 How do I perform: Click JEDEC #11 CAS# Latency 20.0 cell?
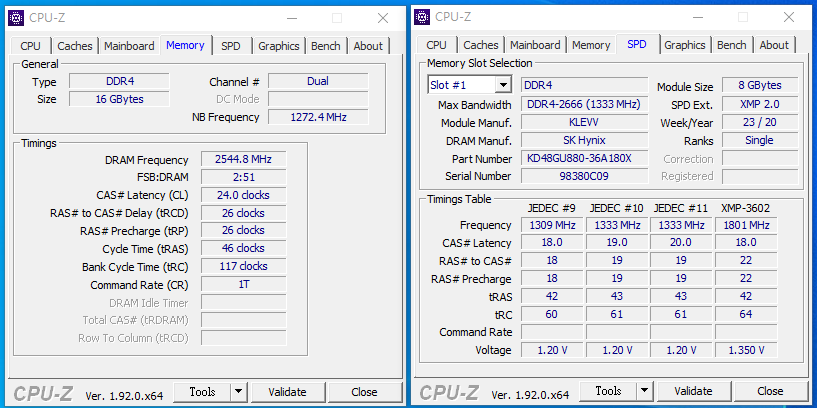point(682,242)
